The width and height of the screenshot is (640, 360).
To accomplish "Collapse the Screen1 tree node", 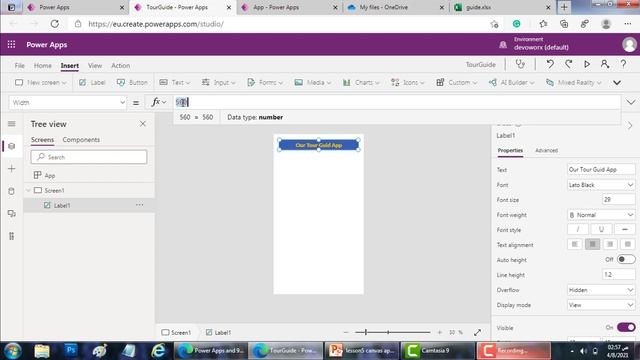I will [x=28, y=190].
